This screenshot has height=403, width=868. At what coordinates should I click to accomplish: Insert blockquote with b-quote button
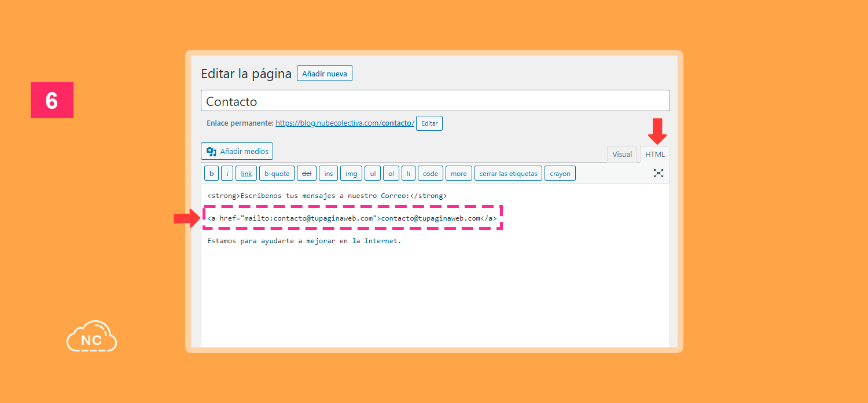coord(277,173)
